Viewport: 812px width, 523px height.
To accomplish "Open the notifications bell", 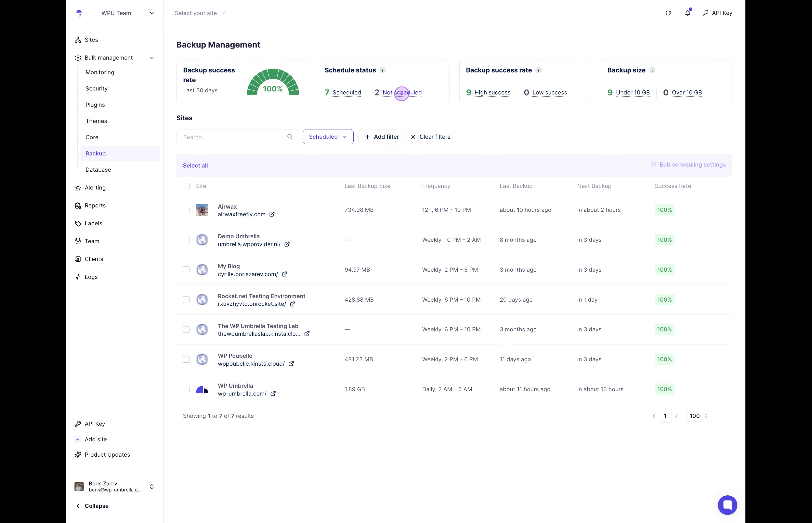I will pos(687,13).
